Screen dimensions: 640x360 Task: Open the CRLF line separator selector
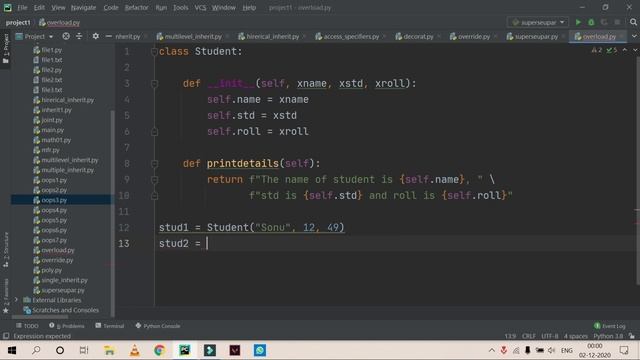529,336
